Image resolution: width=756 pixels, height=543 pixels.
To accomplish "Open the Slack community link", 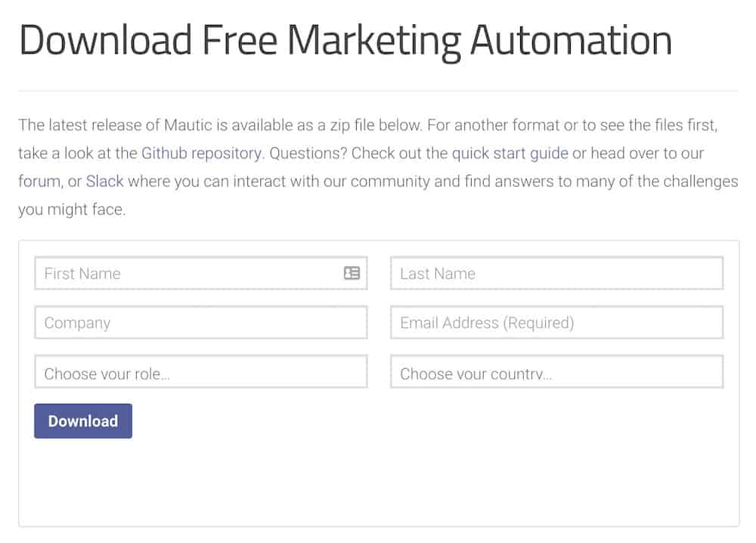I will pyautogui.click(x=104, y=182).
